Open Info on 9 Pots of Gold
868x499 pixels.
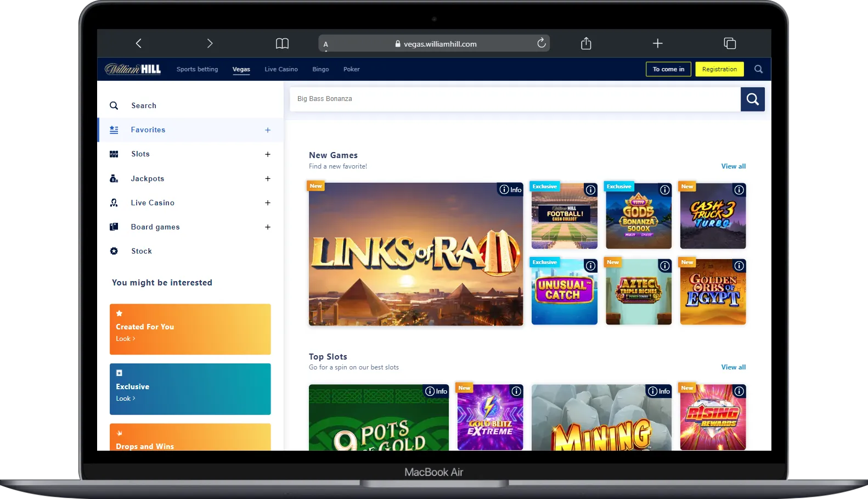point(436,391)
